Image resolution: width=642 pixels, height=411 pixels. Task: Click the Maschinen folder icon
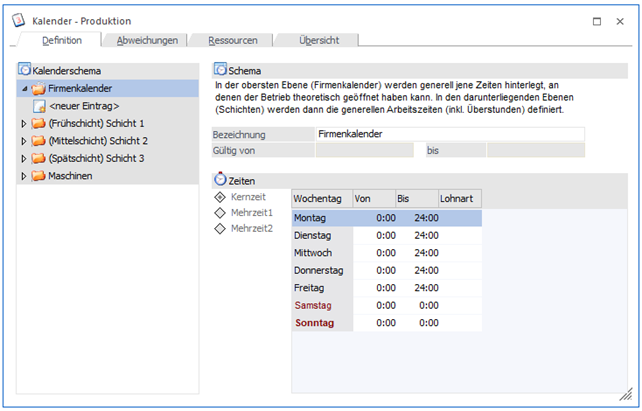[39, 176]
